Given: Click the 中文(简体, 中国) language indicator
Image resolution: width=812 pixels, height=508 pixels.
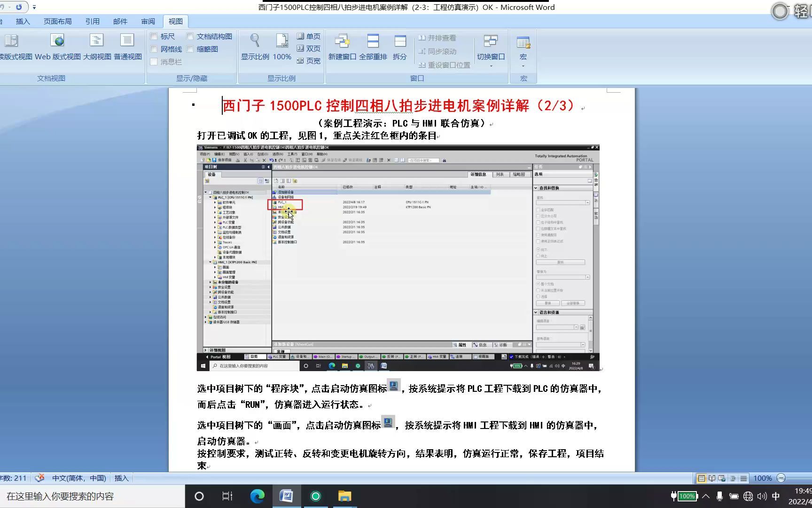Looking at the screenshot, I should (79, 478).
